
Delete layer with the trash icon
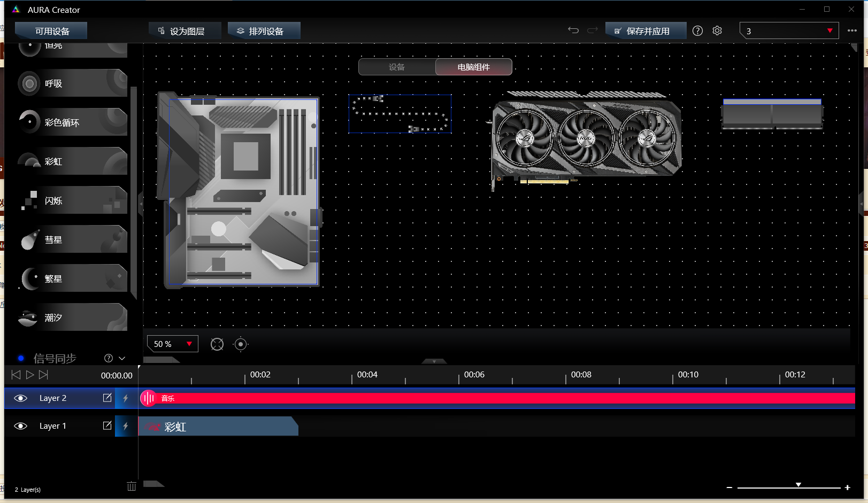pos(132,486)
